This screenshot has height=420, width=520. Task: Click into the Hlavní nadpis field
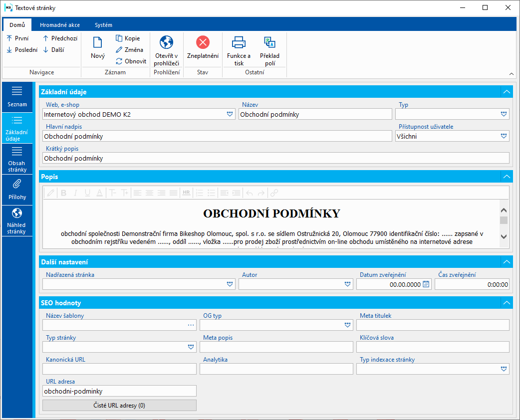(x=217, y=136)
